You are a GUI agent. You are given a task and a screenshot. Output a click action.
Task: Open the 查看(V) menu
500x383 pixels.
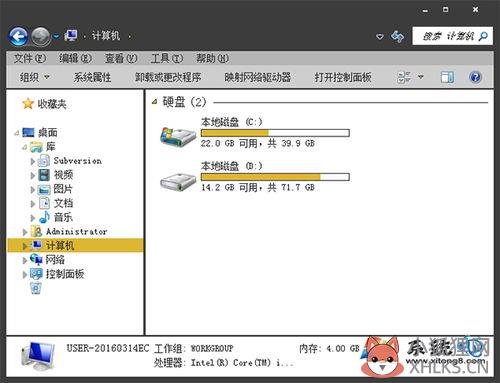click(121, 58)
